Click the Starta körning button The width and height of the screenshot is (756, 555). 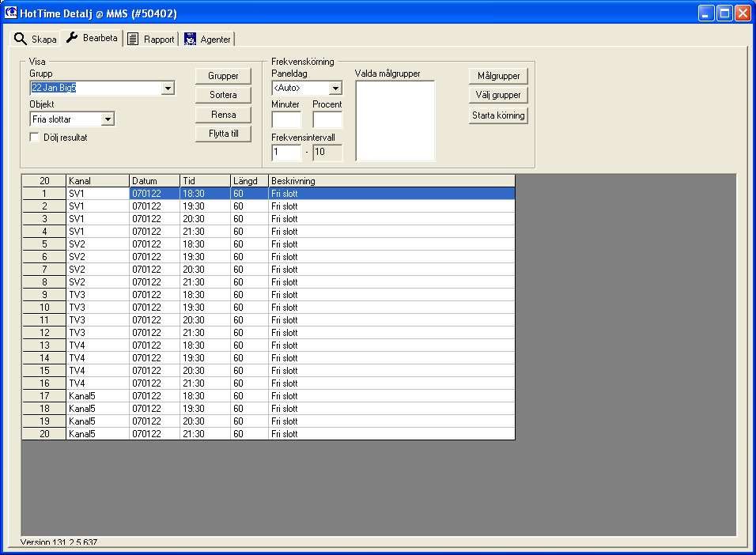pos(498,115)
